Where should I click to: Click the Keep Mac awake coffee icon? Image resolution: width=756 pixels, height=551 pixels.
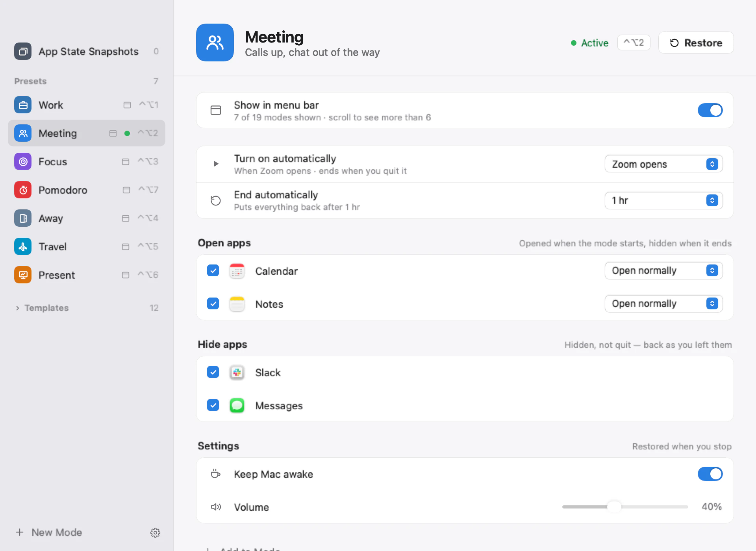(x=216, y=474)
